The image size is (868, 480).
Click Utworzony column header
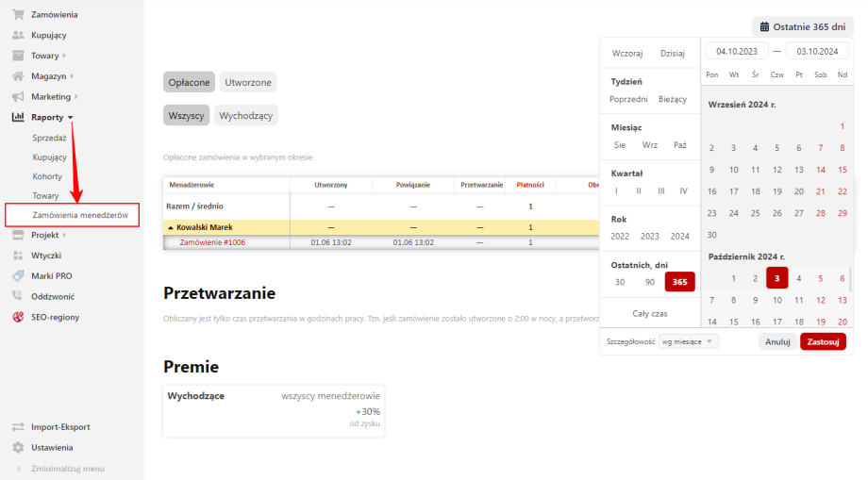[x=331, y=185]
